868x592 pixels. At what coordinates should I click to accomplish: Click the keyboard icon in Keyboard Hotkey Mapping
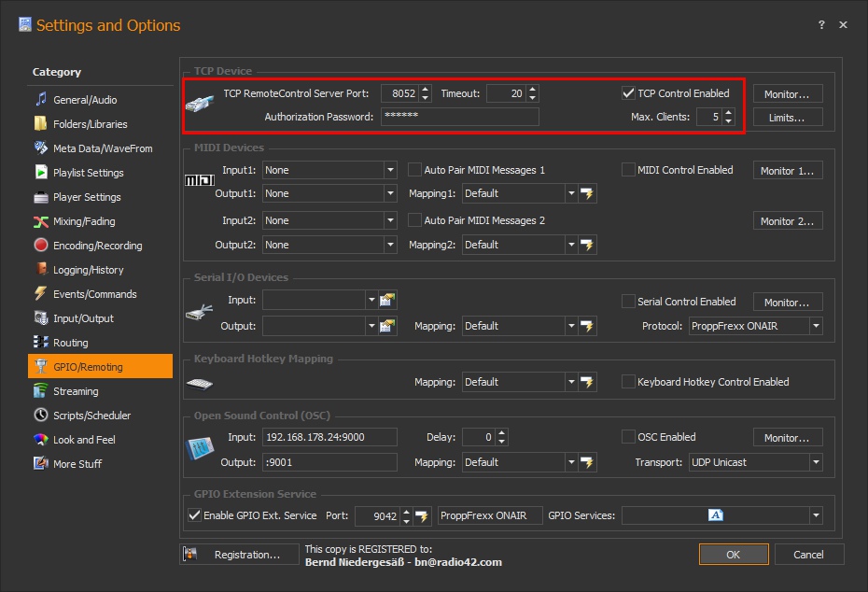point(199,381)
